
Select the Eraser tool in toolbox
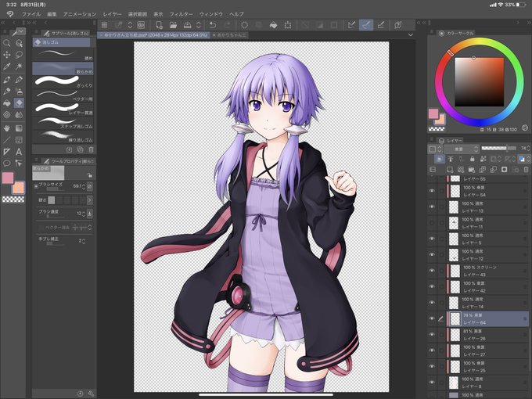[x=19, y=102]
